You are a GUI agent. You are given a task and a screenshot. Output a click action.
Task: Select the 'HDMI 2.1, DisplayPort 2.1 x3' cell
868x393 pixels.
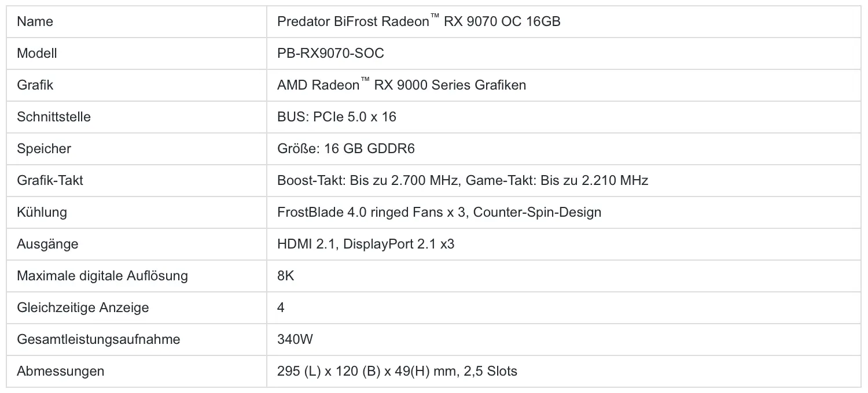366,244
